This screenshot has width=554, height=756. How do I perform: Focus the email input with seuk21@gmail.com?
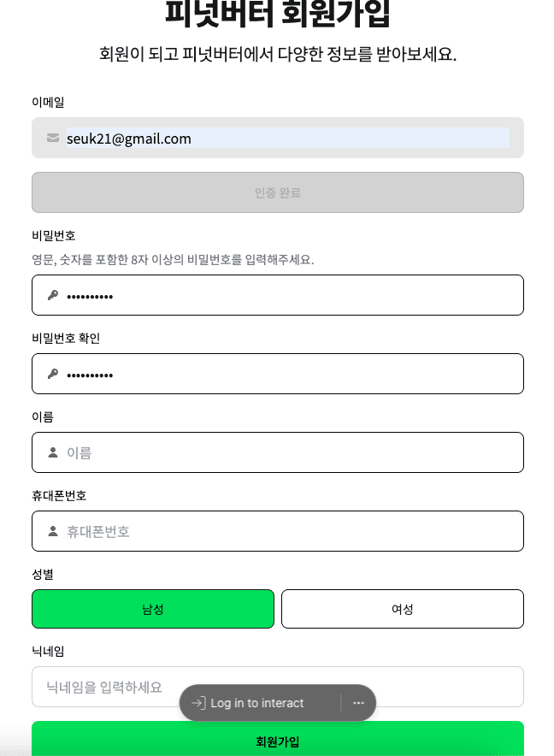[287, 139]
